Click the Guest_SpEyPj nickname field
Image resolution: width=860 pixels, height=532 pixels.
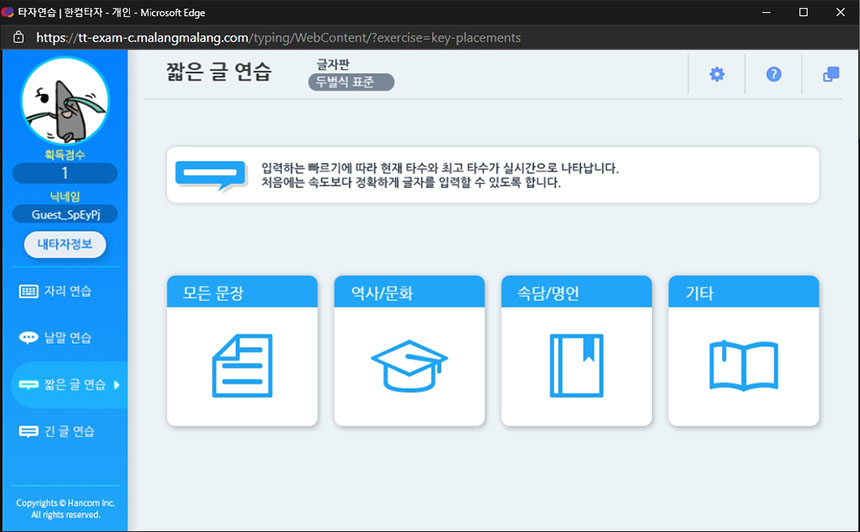[65, 214]
